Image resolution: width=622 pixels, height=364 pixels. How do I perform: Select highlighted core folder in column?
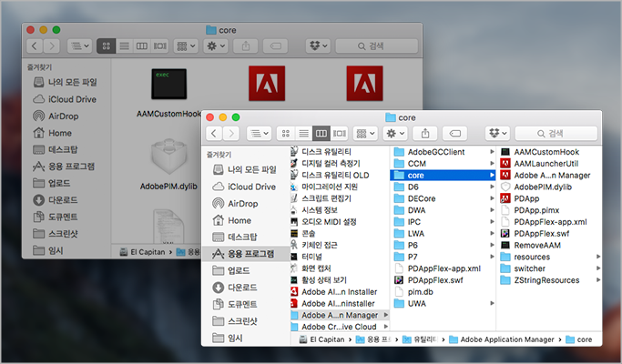coord(444,176)
